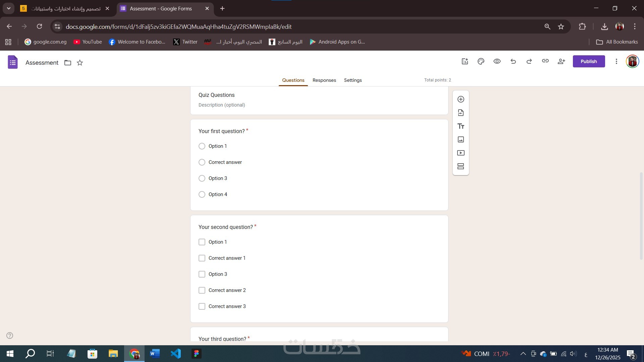644x362 pixels.
Task: Click the Copy responder link icon
Action: coord(545,61)
